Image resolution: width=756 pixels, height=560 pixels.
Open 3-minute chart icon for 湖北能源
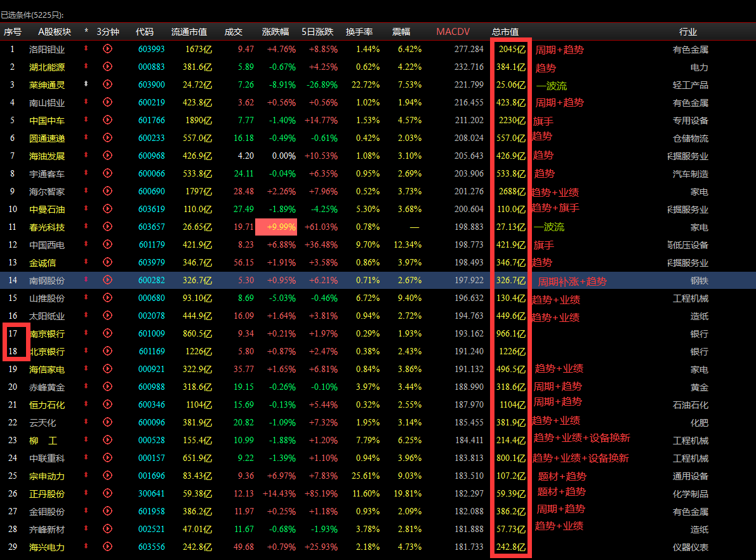pyautogui.click(x=107, y=67)
